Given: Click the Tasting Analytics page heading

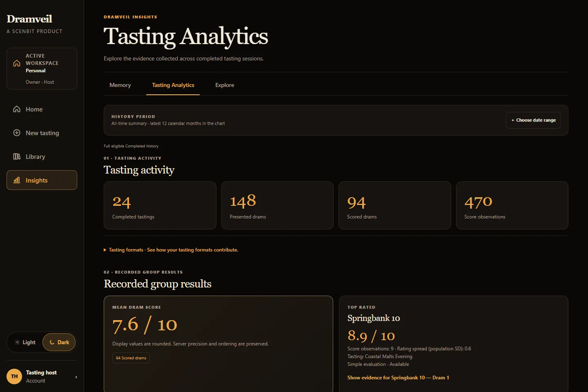Looking at the screenshot, I should tap(186, 36).
